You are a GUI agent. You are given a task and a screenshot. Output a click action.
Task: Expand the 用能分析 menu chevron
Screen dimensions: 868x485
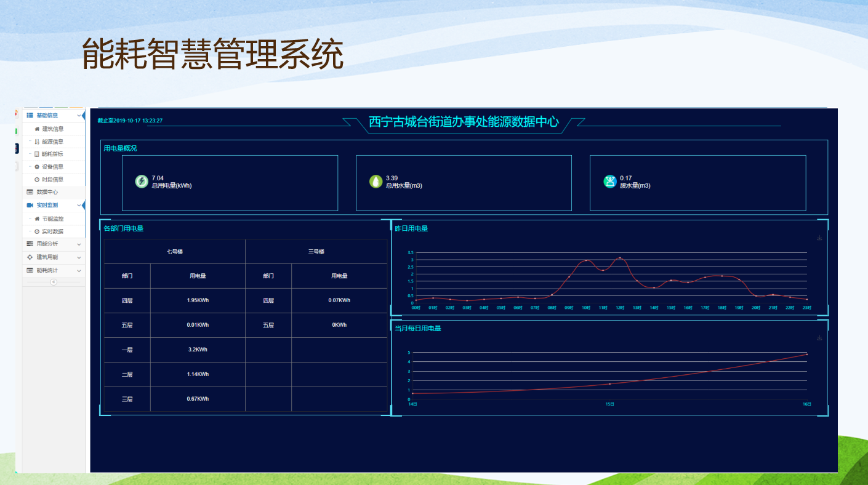79,244
